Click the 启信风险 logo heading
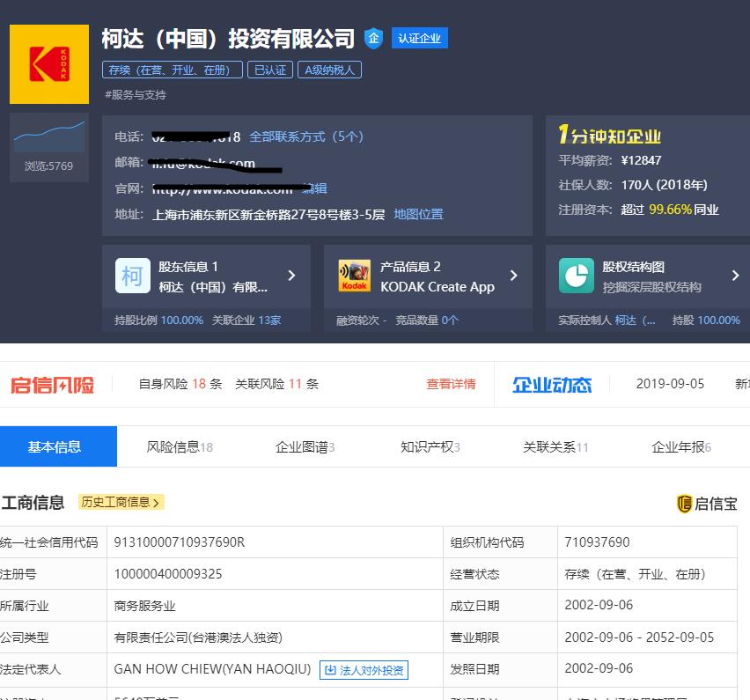The width and height of the screenshot is (750, 700). coord(52,385)
